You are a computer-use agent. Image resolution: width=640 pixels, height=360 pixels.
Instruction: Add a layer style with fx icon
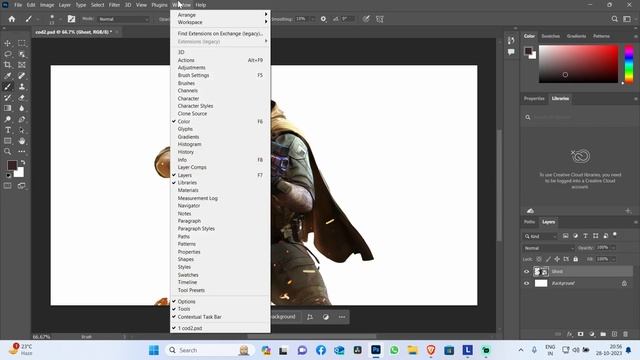click(x=569, y=334)
